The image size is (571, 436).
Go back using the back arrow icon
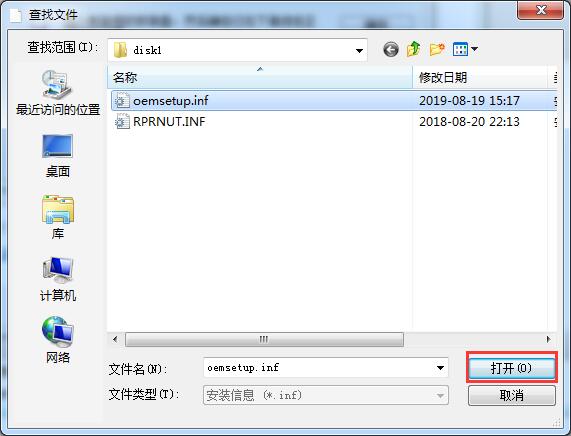tap(391, 49)
